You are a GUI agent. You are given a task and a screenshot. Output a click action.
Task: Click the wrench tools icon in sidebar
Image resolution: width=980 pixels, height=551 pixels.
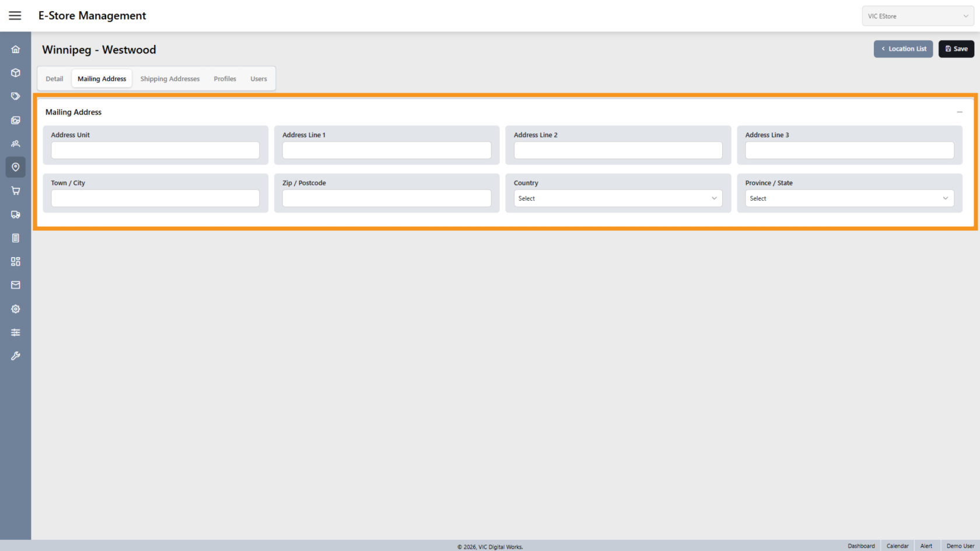(16, 356)
